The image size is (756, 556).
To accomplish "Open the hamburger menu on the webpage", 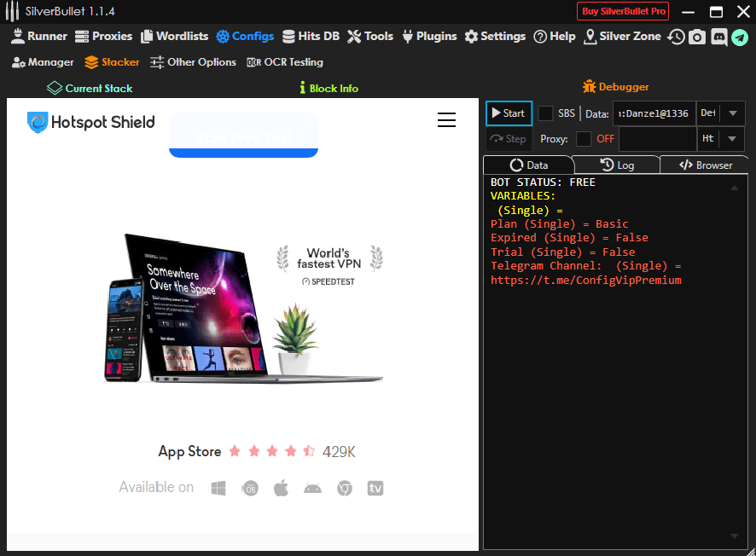I will pos(446,119).
